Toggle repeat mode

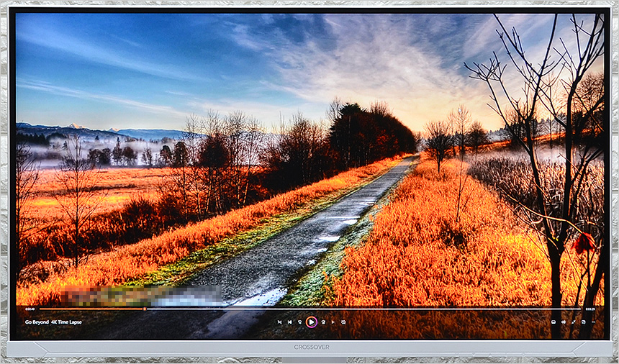tap(343, 322)
